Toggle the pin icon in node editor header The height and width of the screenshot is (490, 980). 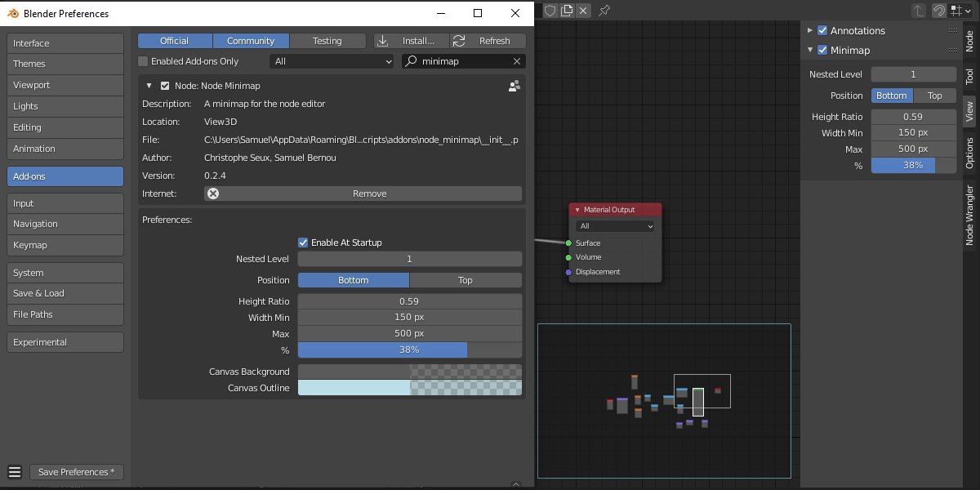click(604, 11)
